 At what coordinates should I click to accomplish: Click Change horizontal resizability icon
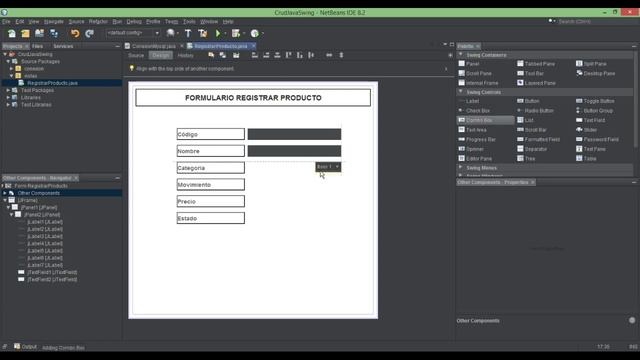(x=329, y=55)
